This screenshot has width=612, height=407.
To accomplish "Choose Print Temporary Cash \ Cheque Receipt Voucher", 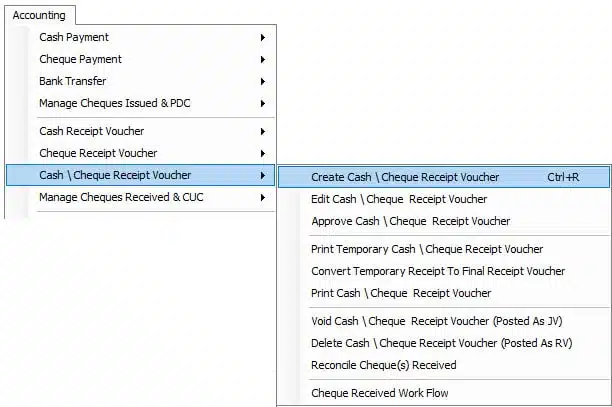I will 444,249.
